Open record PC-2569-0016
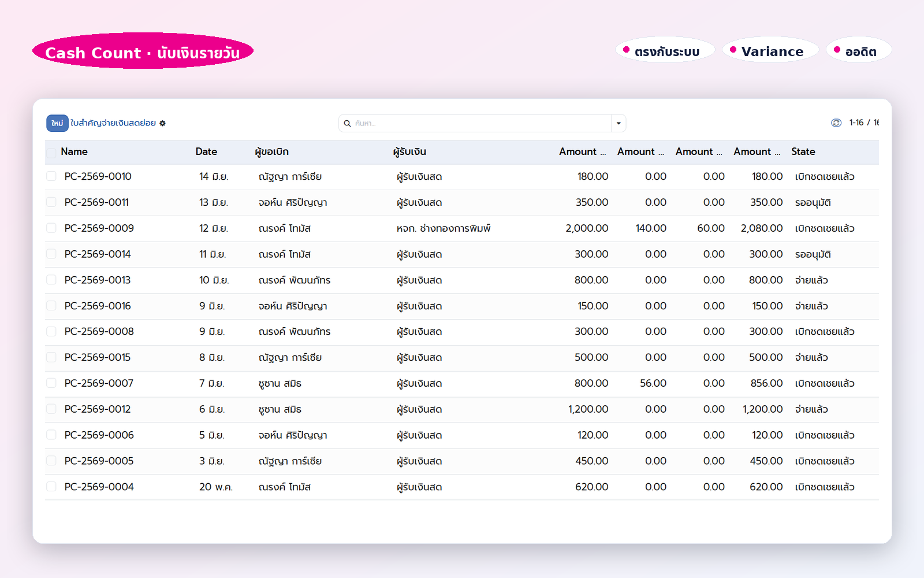 pyautogui.click(x=98, y=306)
